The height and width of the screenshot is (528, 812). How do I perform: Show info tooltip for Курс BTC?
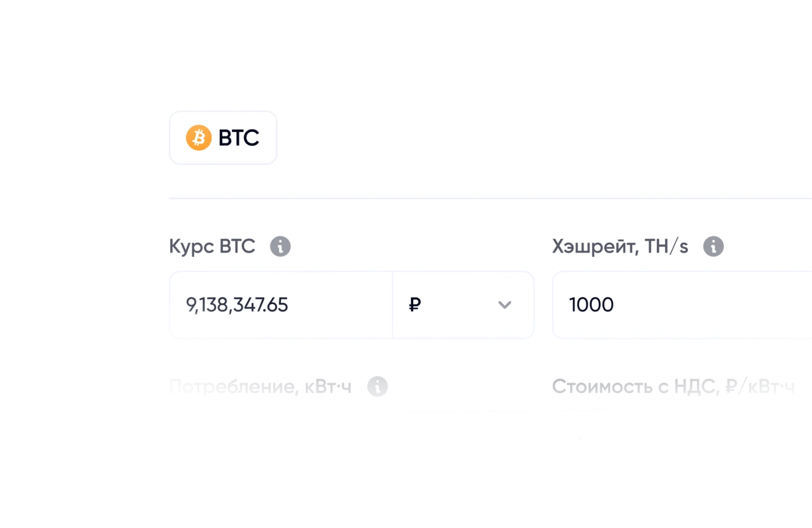pos(280,247)
